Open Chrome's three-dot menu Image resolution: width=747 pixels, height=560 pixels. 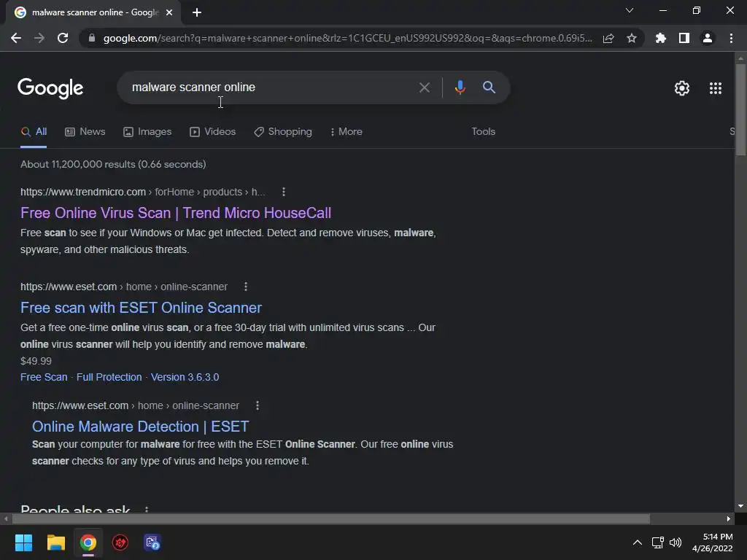[731, 38]
